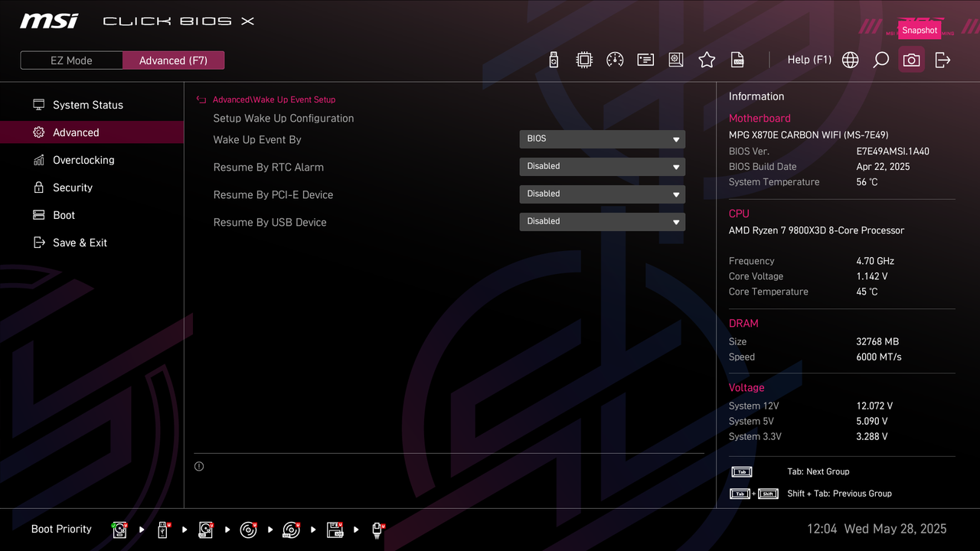Click the 4.70 GHz frequency value
The image size is (980, 551).
pyautogui.click(x=875, y=261)
